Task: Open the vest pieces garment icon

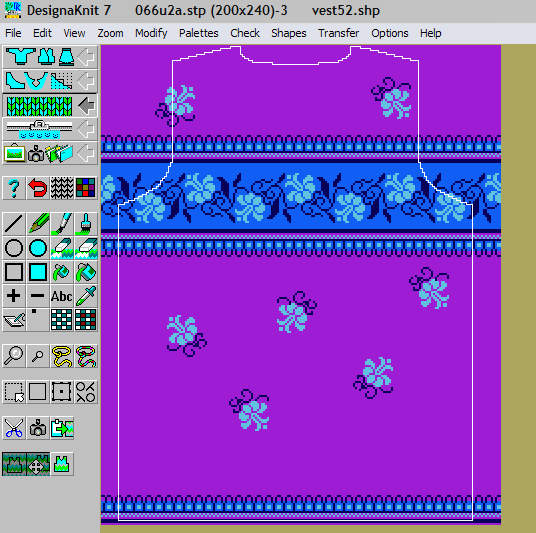Action: (x=46, y=56)
